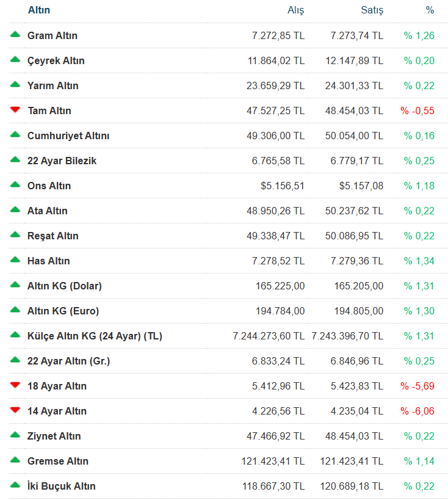Screen dimensions: 448x500
Task: Click the Satış column header
Action: 372,10
